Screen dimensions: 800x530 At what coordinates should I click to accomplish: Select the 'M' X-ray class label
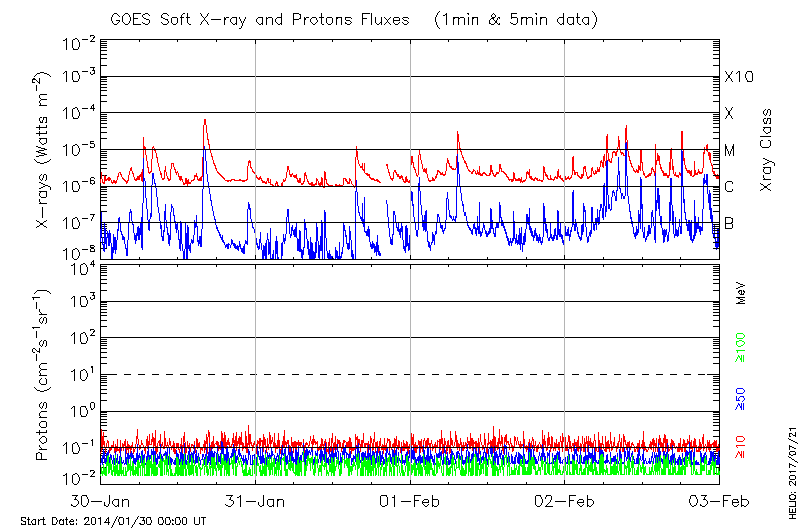pos(730,150)
